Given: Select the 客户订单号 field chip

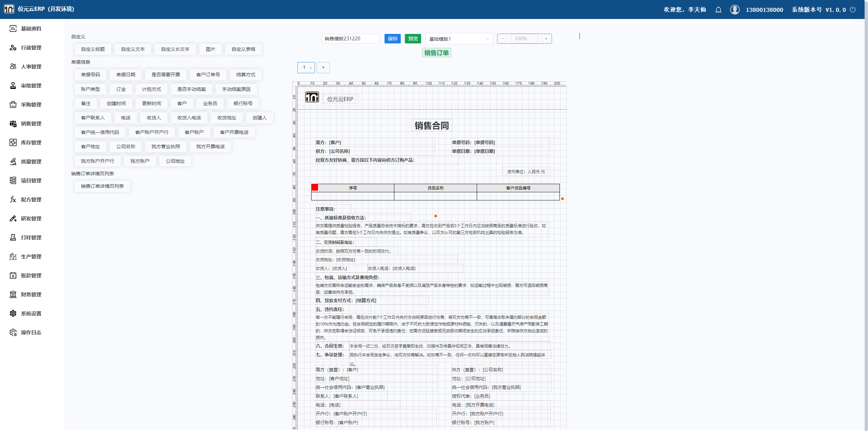Looking at the screenshot, I should (208, 75).
